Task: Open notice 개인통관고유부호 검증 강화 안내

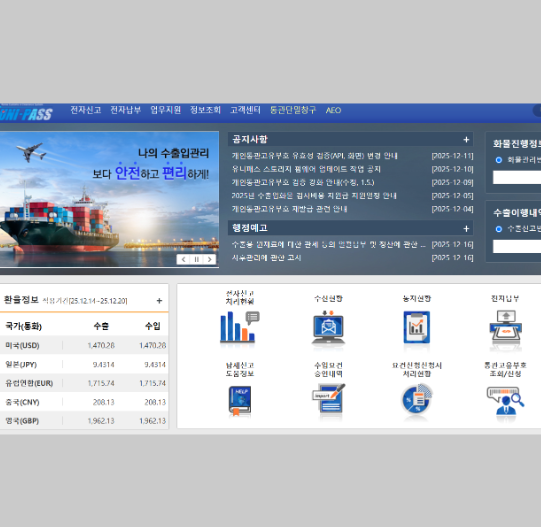Action: coord(303,182)
